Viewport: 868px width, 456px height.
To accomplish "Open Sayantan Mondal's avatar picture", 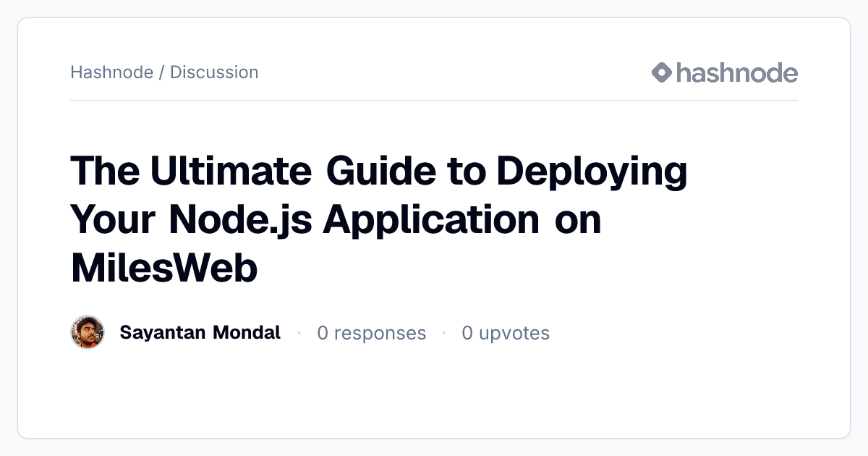I will [x=88, y=333].
